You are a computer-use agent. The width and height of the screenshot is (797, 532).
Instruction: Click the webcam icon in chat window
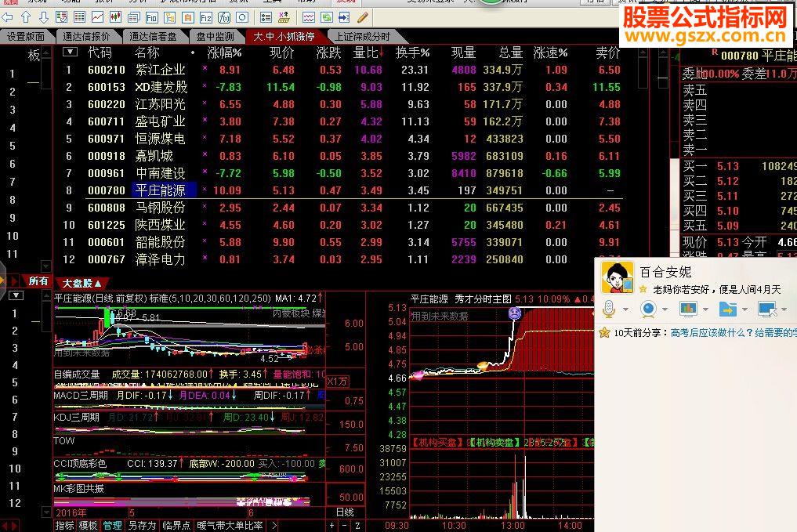click(648, 309)
